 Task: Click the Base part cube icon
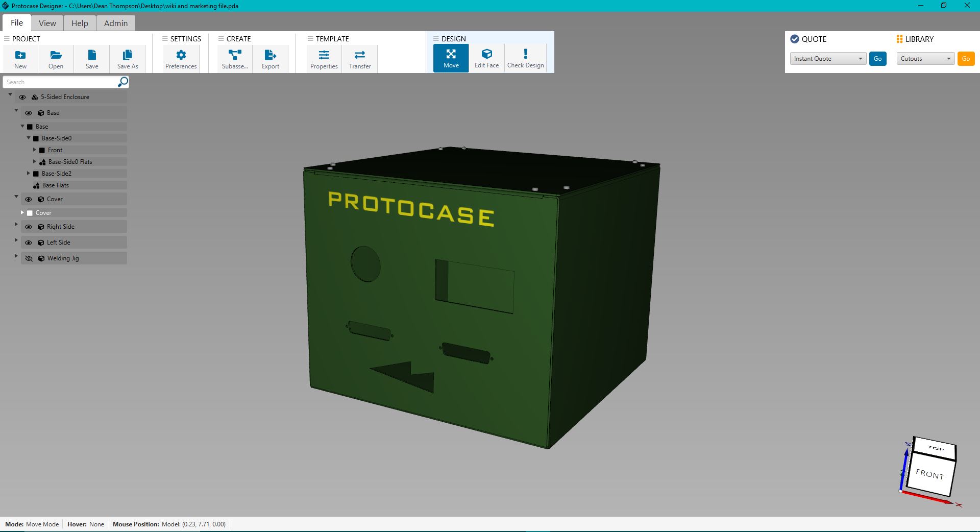pos(41,113)
